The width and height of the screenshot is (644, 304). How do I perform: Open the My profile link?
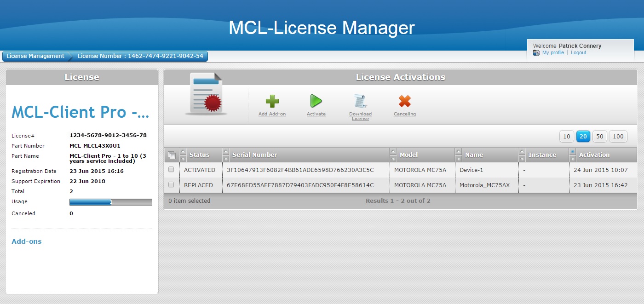click(553, 53)
